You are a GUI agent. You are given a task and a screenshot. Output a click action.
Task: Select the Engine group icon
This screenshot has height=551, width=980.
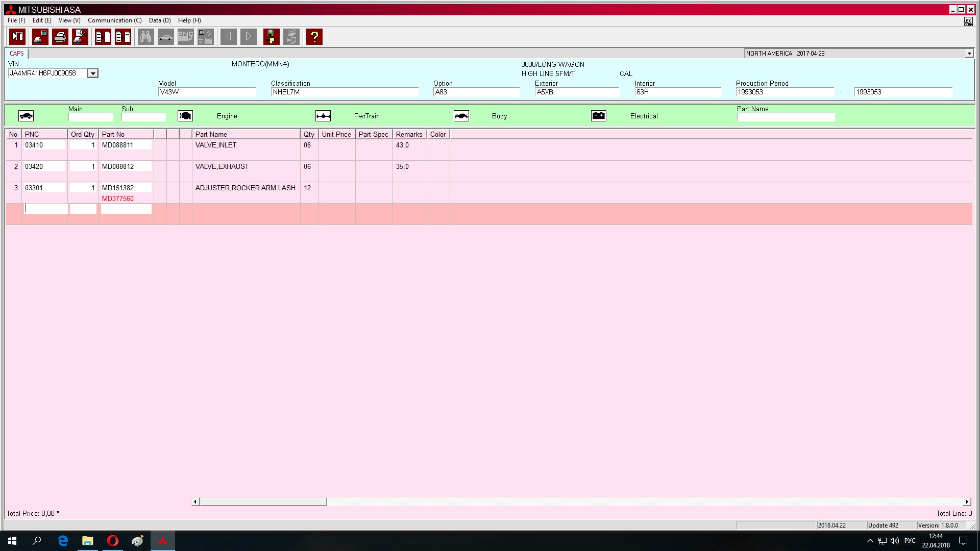[x=185, y=116]
